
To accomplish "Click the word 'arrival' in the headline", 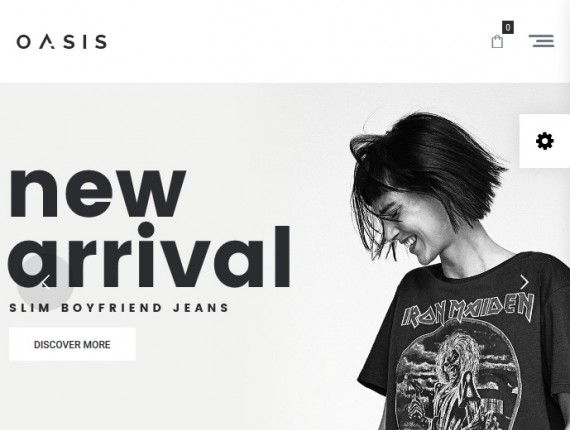I will (x=149, y=256).
